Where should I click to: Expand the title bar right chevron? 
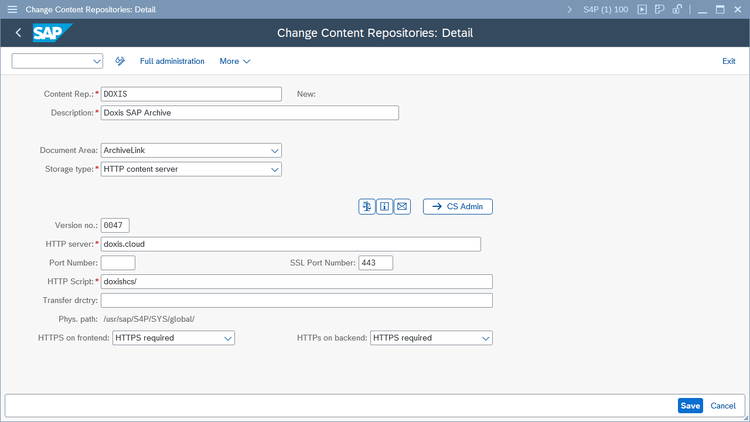click(569, 10)
